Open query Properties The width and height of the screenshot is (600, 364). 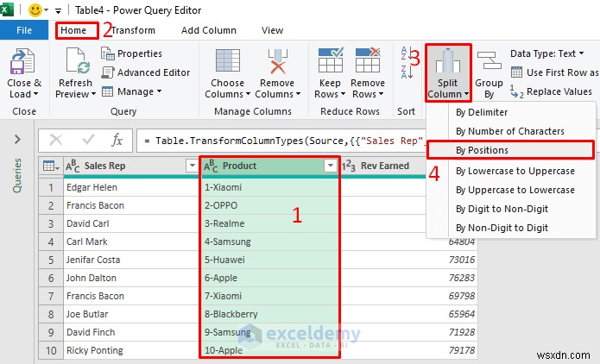131,53
